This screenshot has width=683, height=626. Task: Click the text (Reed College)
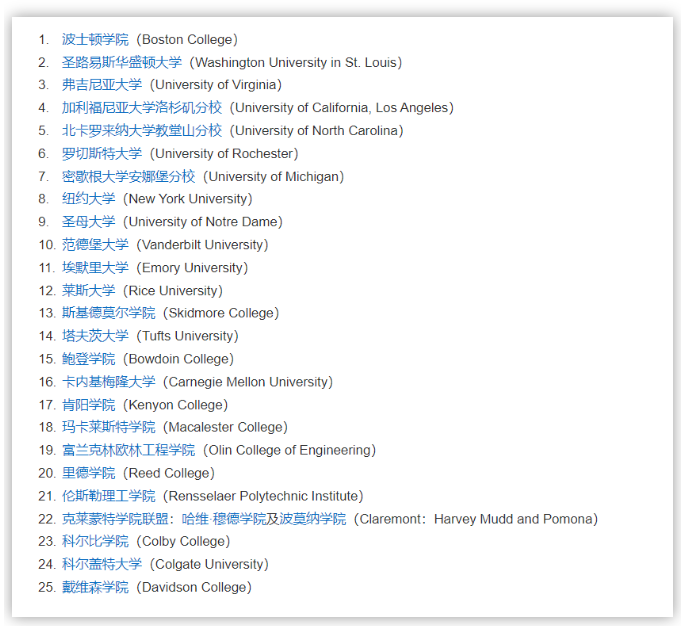tap(169, 473)
